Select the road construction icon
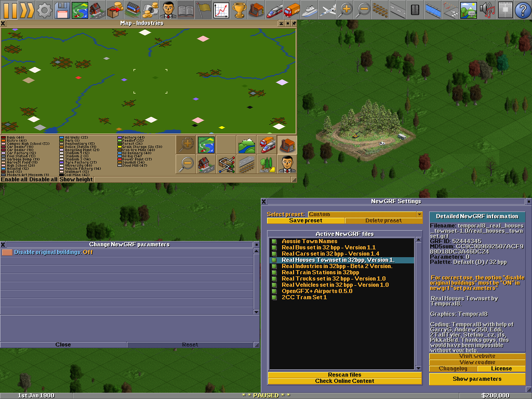 point(398,9)
